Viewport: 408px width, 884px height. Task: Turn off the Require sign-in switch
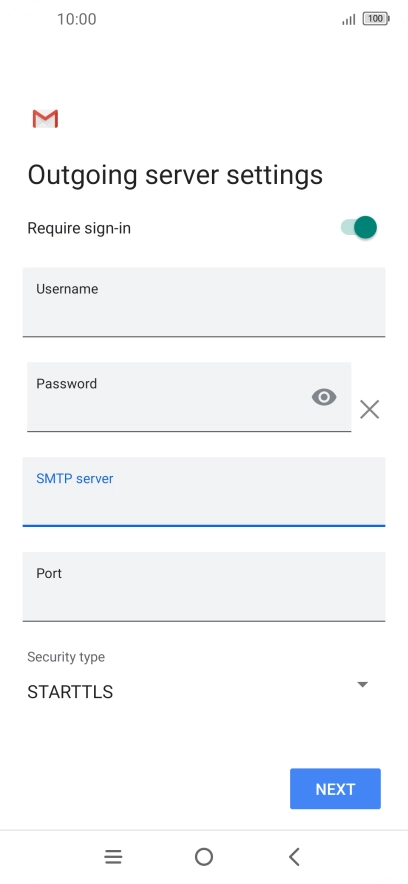point(359,228)
